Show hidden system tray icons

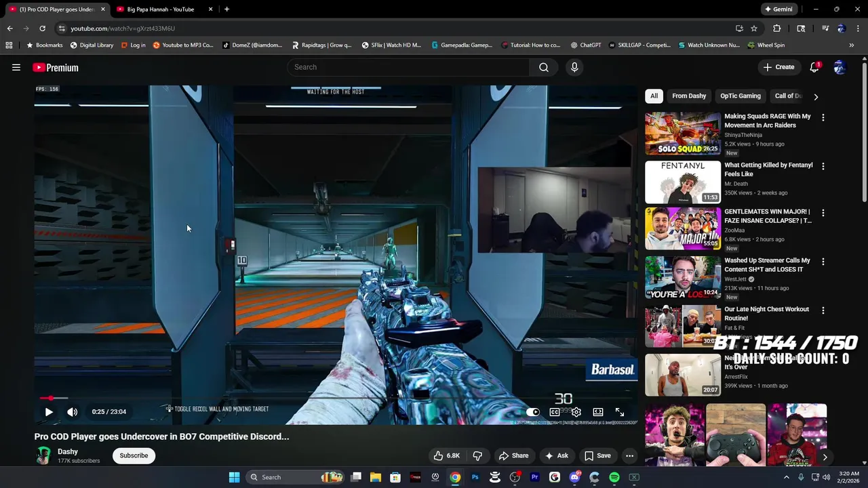coord(787,477)
